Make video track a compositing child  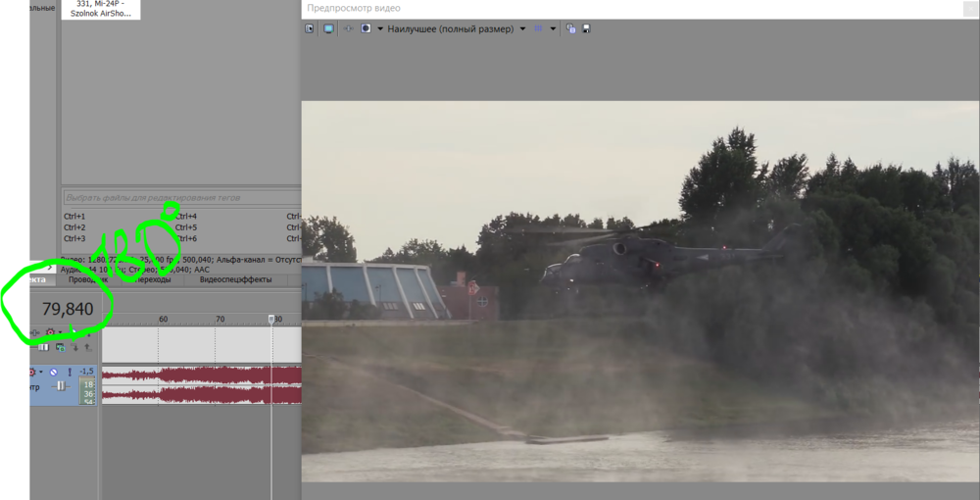75,347
